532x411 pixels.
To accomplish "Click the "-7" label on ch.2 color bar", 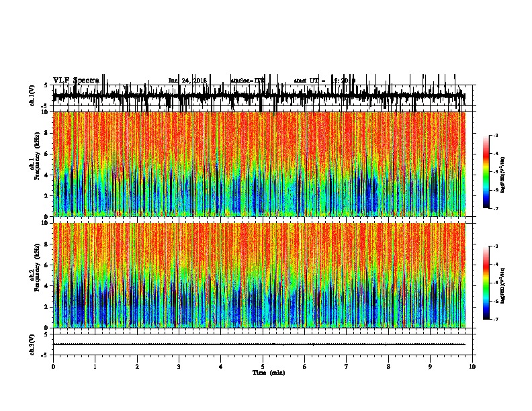I will (495, 320).
